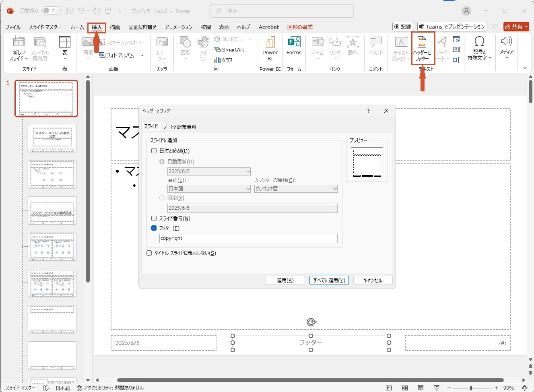This screenshot has height=392, width=534.
Task: Select slide master thumbnail 1
Action: point(46,99)
